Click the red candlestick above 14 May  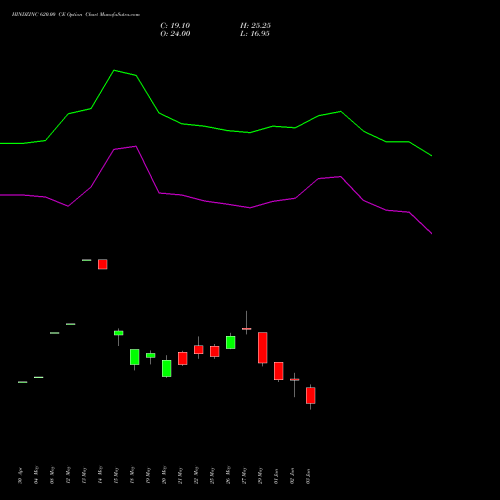coord(103,264)
